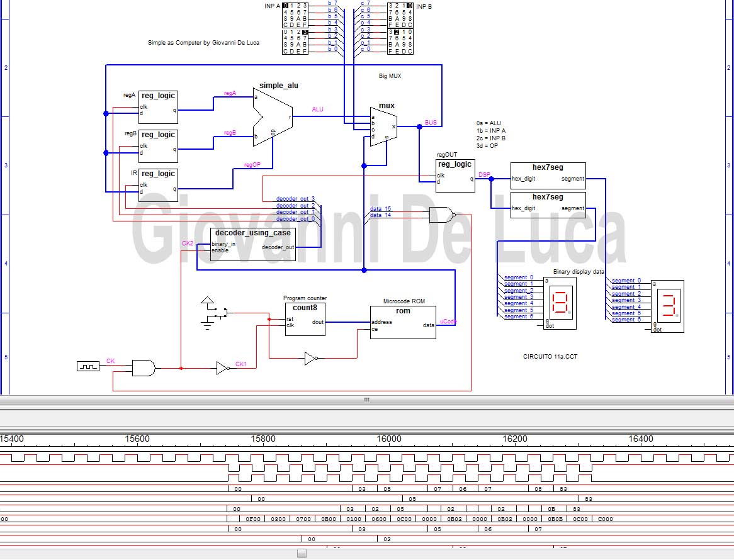734x560 pixels.
Task: Select the AND gate after CK
Action: pyautogui.click(x=144, y=368)
